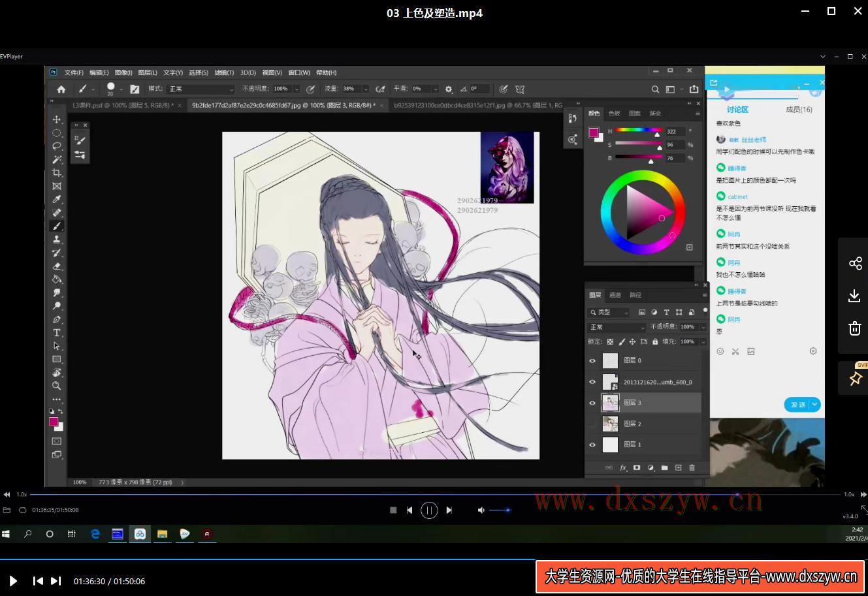Screen dimensions: 868x596
Task: Open the 成员(16) members tab
Action: click(x=798, y=110)
